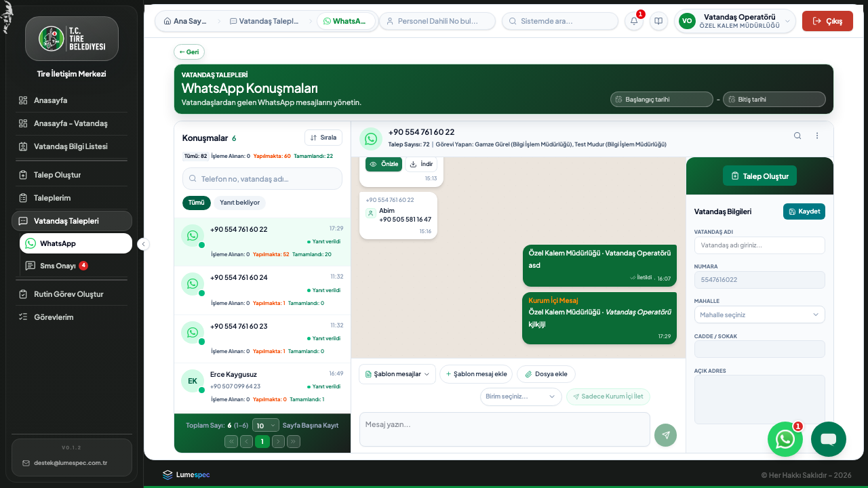Open Birim seçiniz dropdown

coord(521,396)
